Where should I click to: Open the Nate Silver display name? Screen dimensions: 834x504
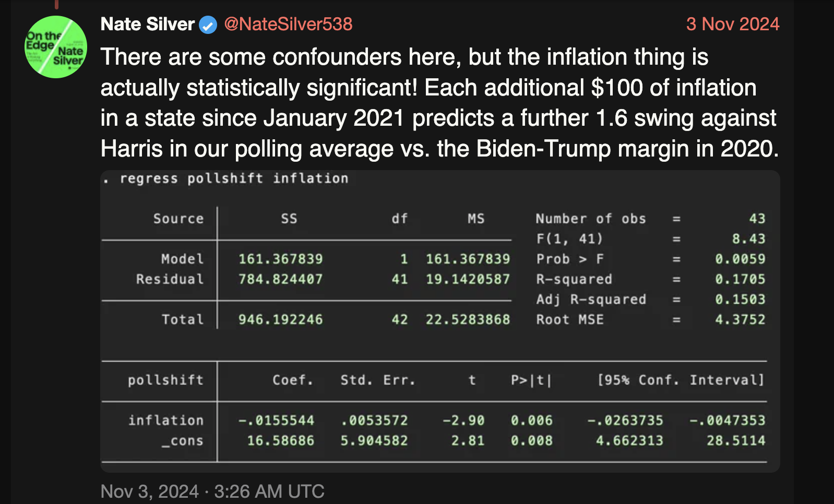pyautogui.click(x=148, y=24)
